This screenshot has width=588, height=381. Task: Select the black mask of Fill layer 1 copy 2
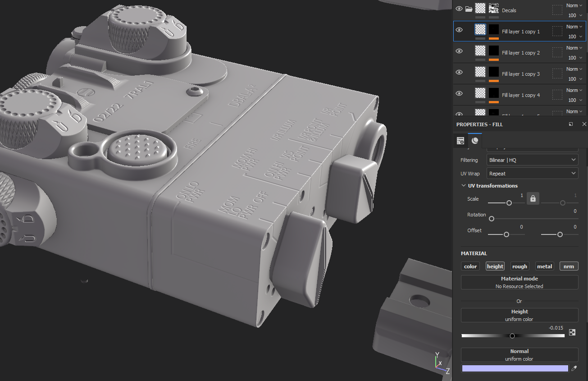coord(494,50)
